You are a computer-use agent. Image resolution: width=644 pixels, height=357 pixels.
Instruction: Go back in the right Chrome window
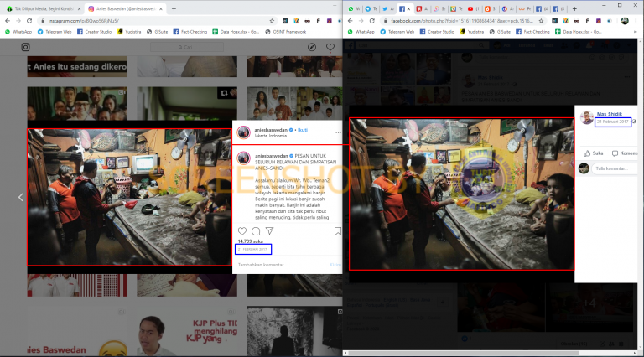[350, 20]
